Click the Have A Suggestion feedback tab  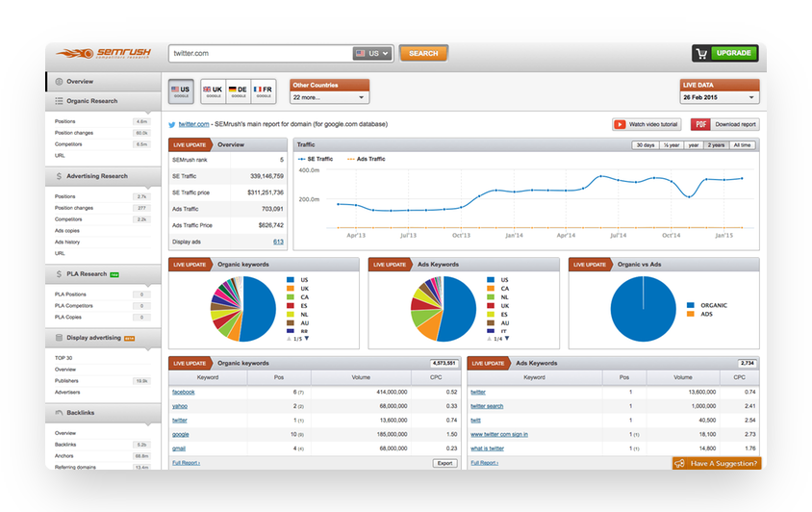click(x=717, y=463)
